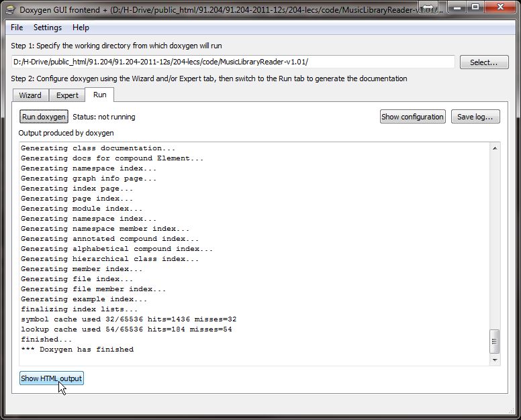Open the Settings menu

point(48,28)
